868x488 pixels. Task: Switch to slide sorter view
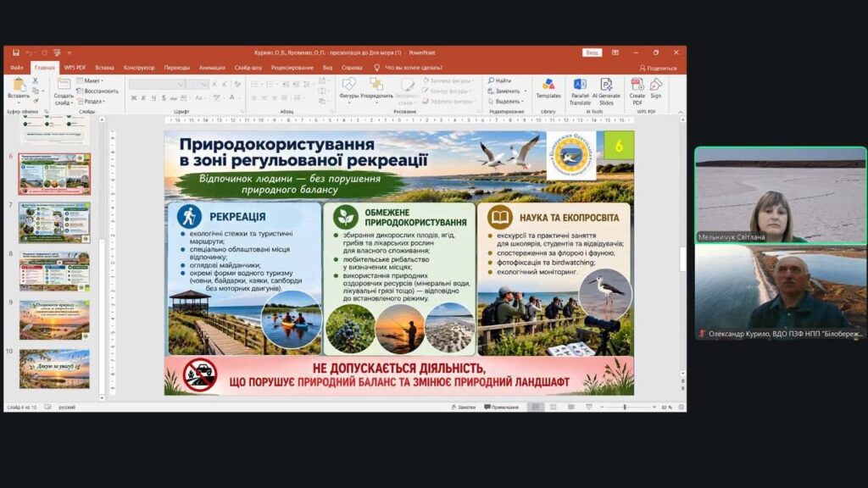(x=553, y=408)
